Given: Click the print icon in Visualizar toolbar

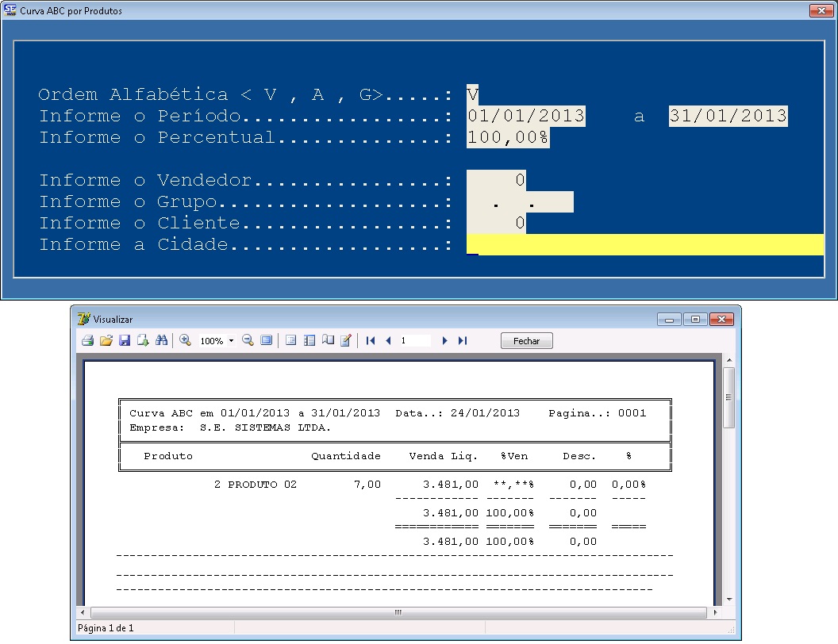Looking at the screenshot, I should (87, 340).
